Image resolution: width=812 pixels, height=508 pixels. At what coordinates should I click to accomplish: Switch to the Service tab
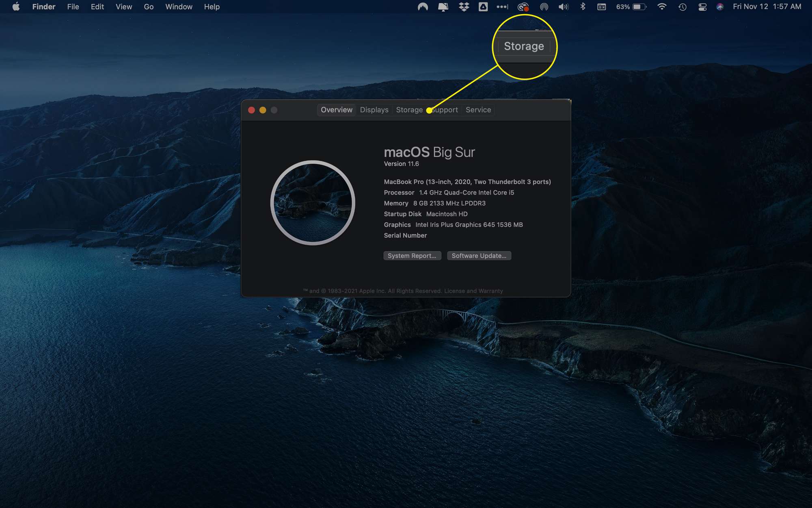click(x=478, y=110)
